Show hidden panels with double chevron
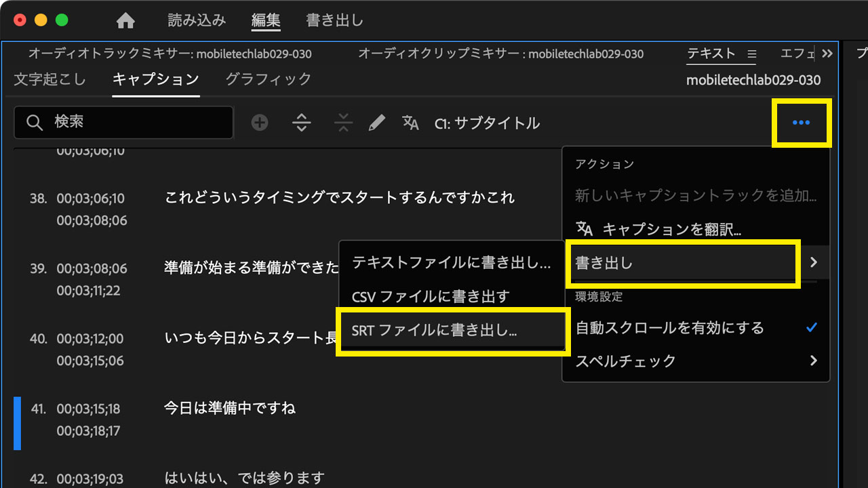 (827, 54)
